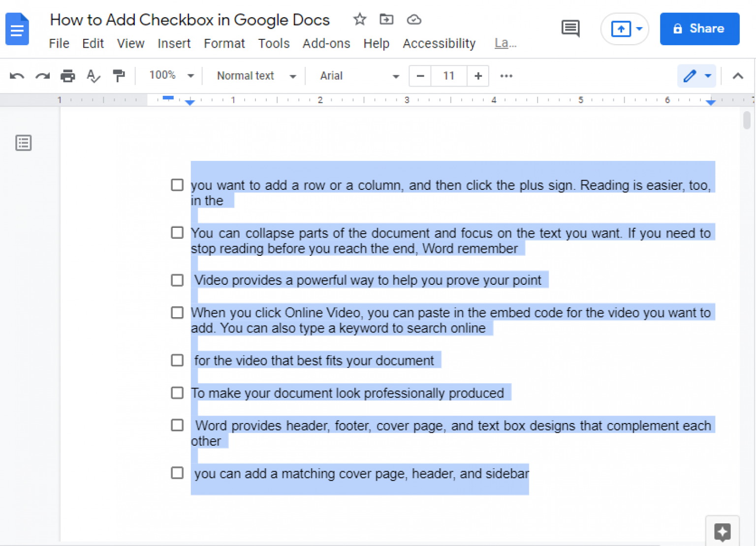The image size is (756, 546).
Task: Increase font size with plus button
Action: pyautogui.click(x=478, y=76)
